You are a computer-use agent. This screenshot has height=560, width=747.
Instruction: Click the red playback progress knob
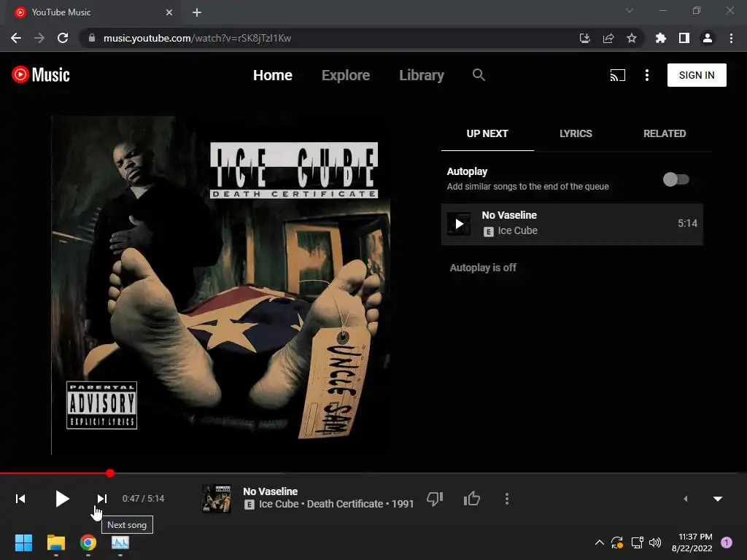[110, 472]
